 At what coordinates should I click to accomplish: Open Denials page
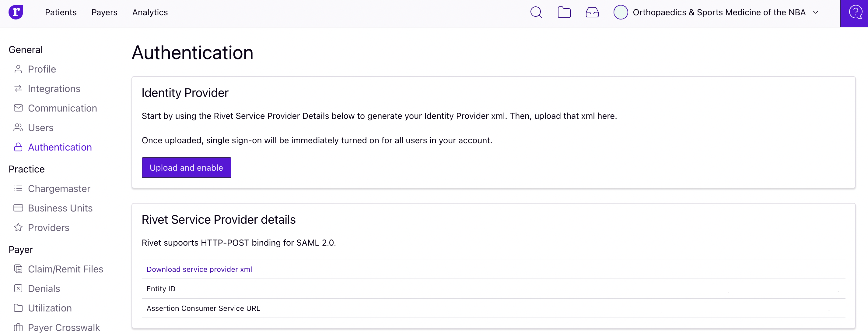pos(44,289)
